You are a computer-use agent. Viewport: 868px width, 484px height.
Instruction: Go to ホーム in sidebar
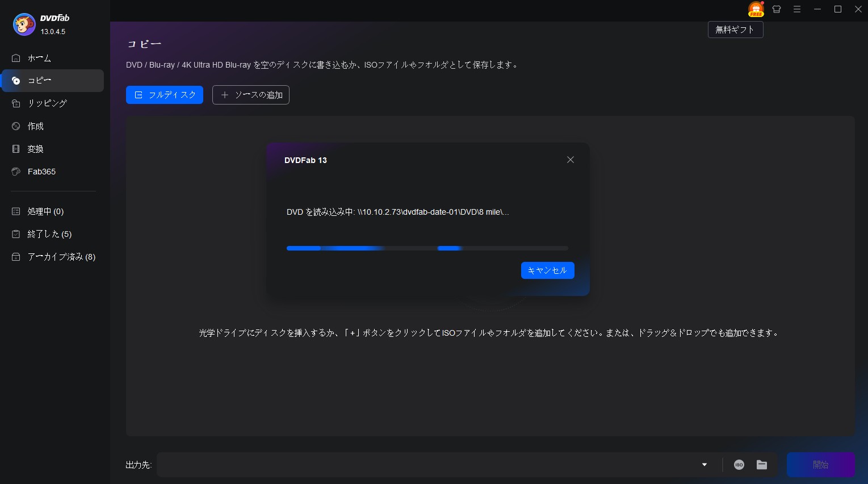pyautogui.click(x=39, y=58)
